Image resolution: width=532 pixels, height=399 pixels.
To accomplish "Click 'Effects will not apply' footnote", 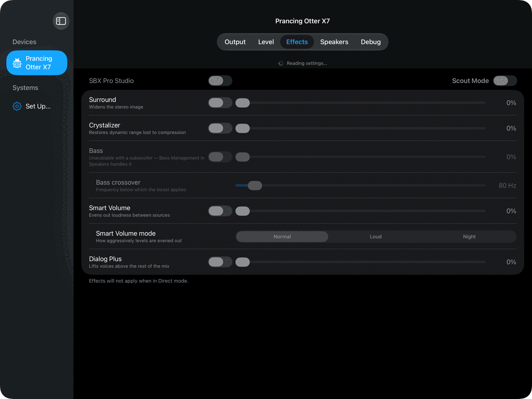I will pyautogui.click(x=139, y=281).
